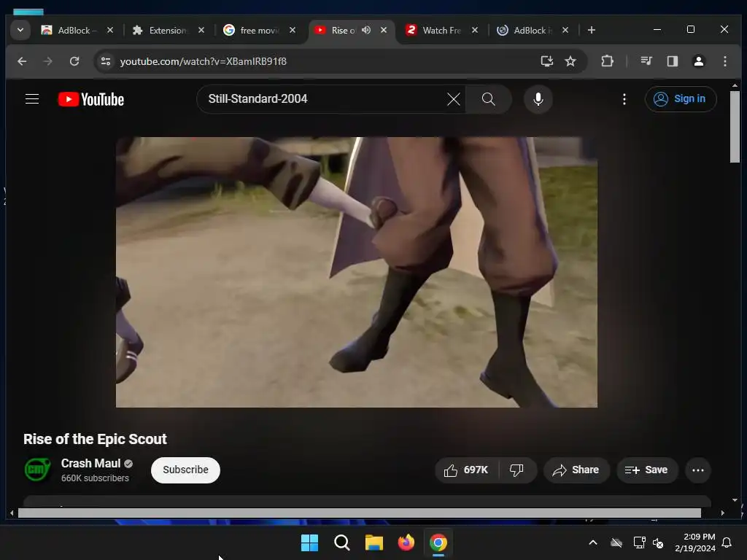This screenshot has height=560, width=747.
Task: Open the Crash Maul channel name link
Action: point(90,463)
